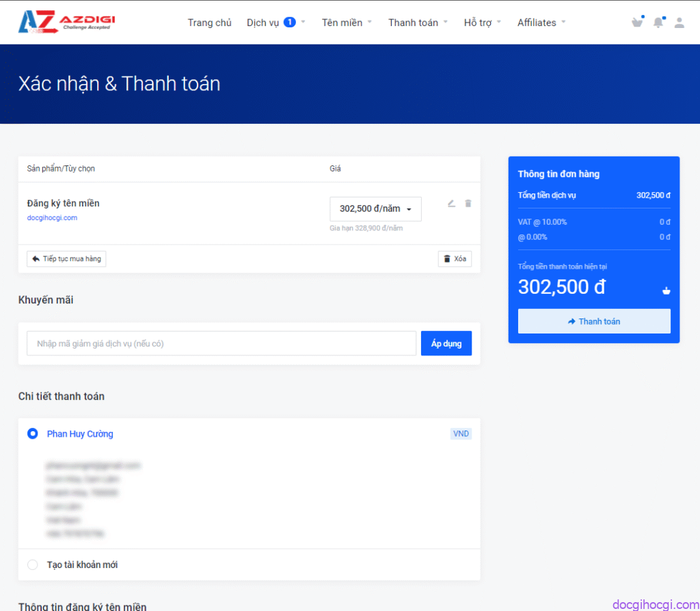Click the Đăng ký tên miền product title
Image resolution: width=700 pixels, height=611 pixels.
point(64,204)
